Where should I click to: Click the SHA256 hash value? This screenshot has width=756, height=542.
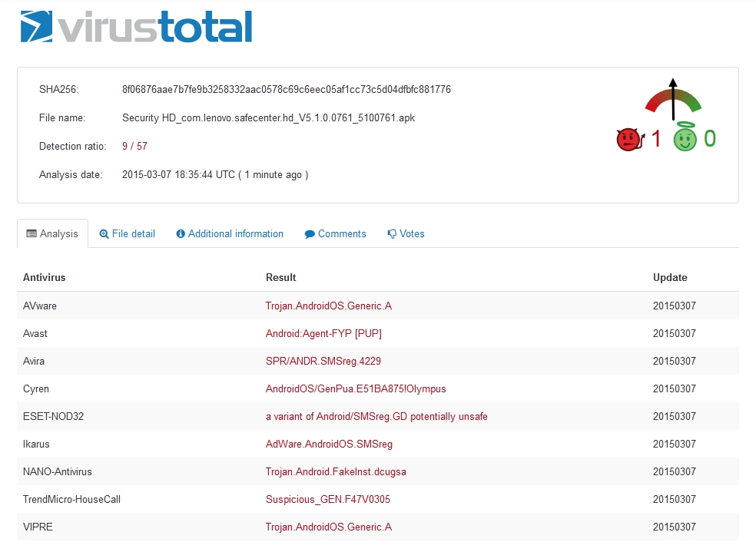click(287, 90)
